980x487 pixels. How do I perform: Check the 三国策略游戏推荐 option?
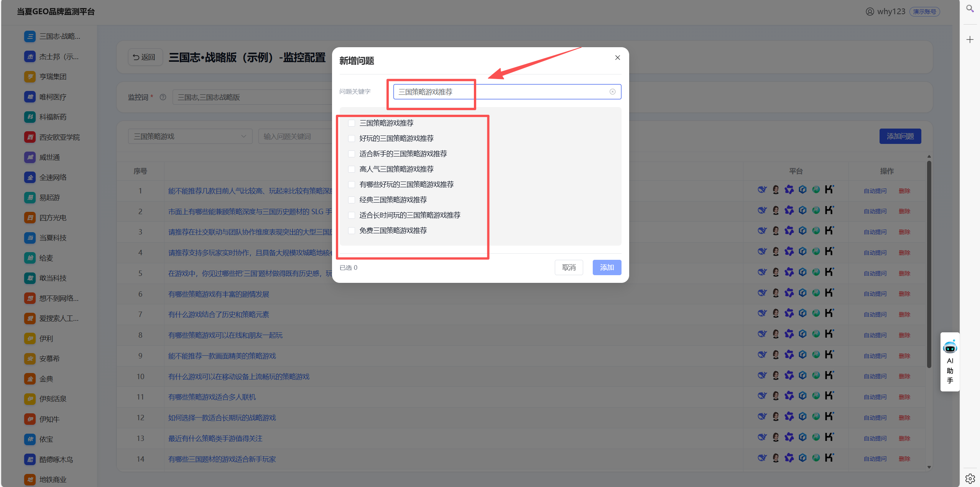pyautogui.click(x=351, y=123)
